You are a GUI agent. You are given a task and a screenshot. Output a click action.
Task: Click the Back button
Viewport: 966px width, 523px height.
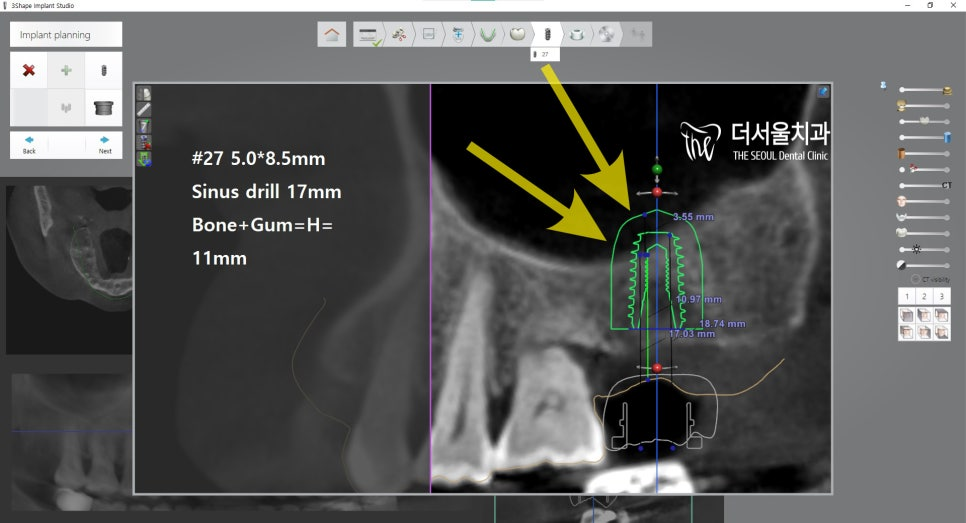click(x=29, y=145)
